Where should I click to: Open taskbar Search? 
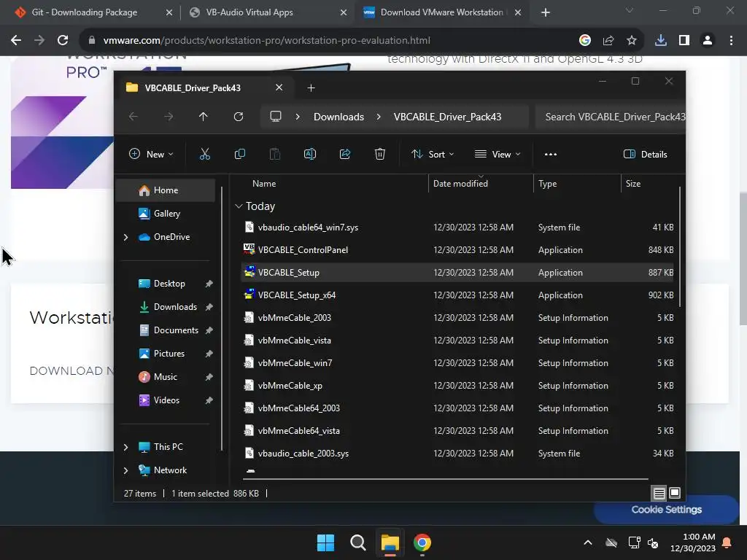point(357,542)
